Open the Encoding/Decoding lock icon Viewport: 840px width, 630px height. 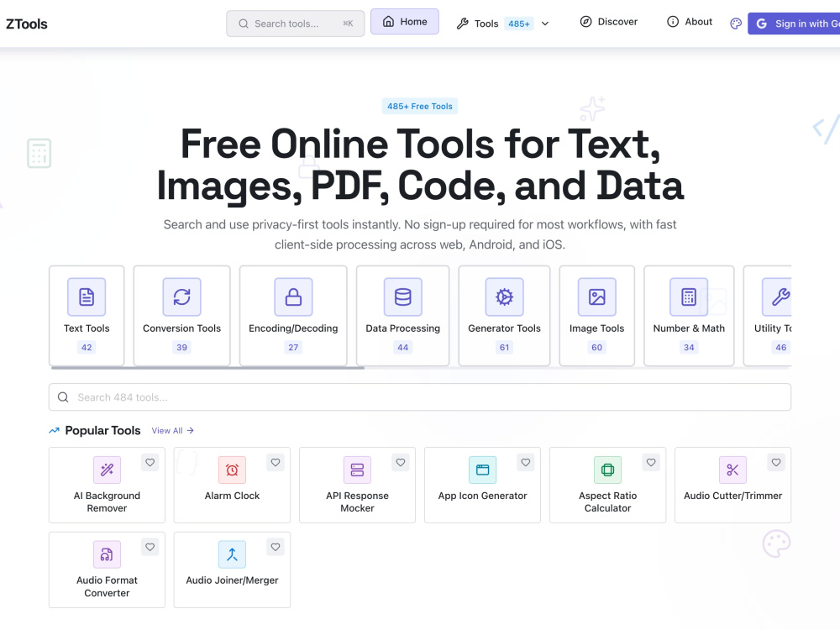point(293,297)
